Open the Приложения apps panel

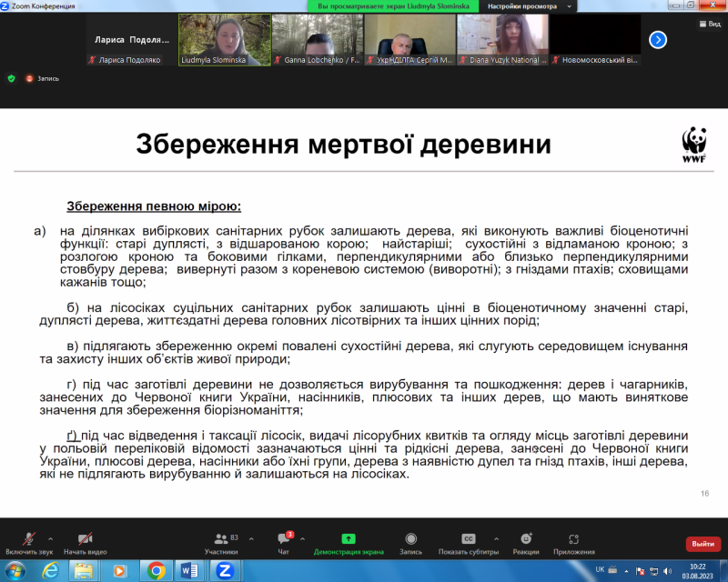573,539
